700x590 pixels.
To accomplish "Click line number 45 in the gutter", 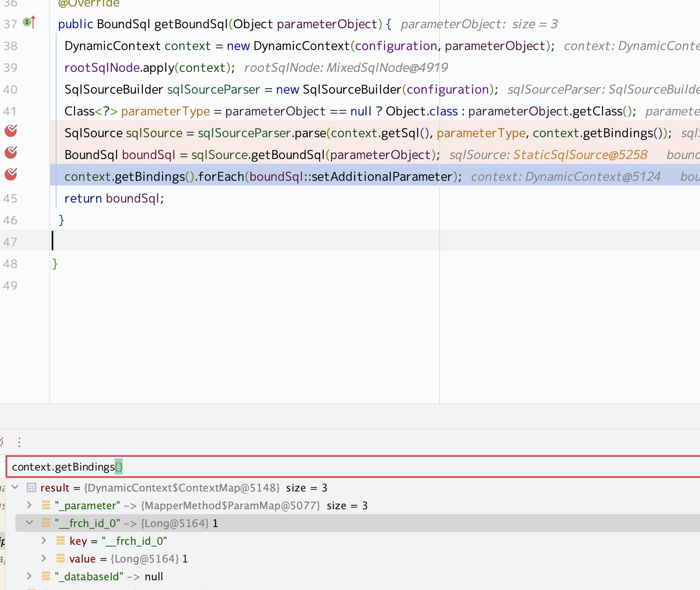I will [x=10, y=199].
